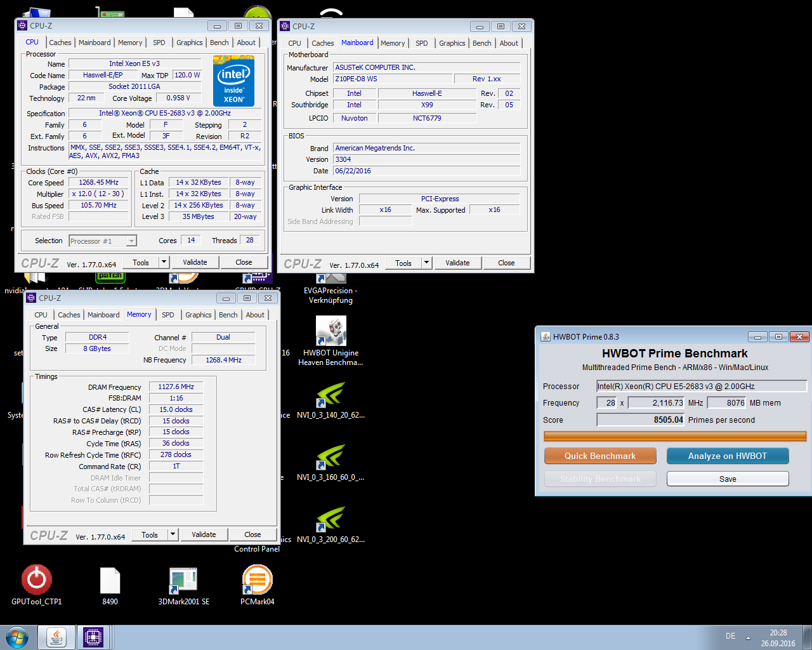Click Validate in the CPU window
Screen dimensions: 812x650
click(x=195, y=262)
